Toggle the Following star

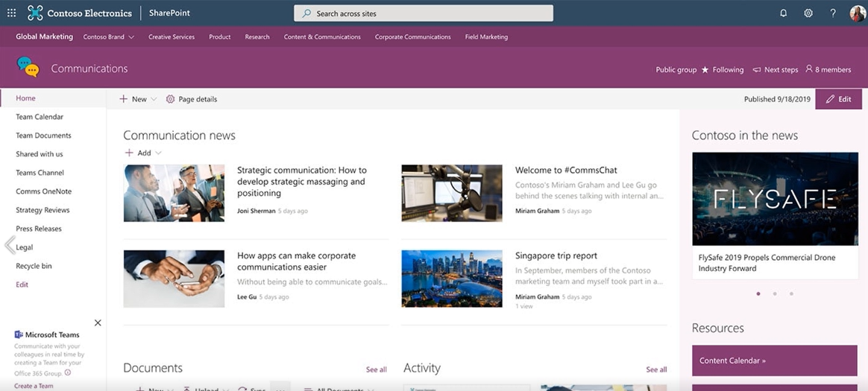pyautogui.click(x=705, y=70)
